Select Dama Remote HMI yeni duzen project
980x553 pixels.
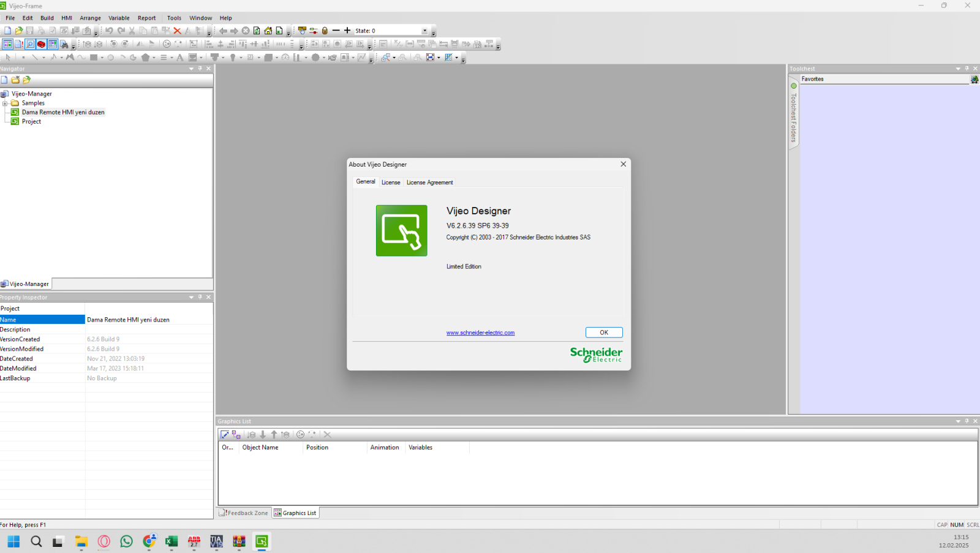point(63,113)
